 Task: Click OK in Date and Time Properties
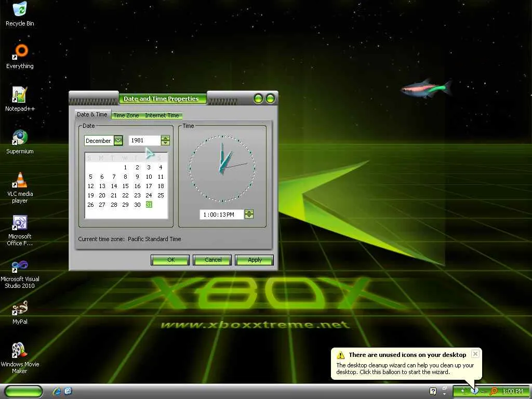[x=170, y=260]
